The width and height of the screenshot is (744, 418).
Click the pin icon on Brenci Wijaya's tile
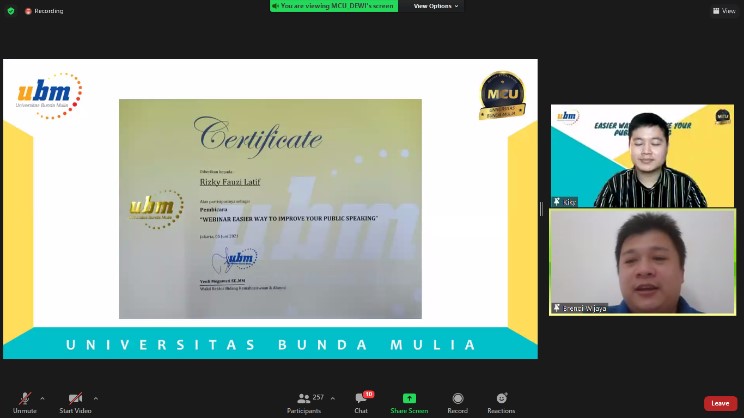click(557, 308)
